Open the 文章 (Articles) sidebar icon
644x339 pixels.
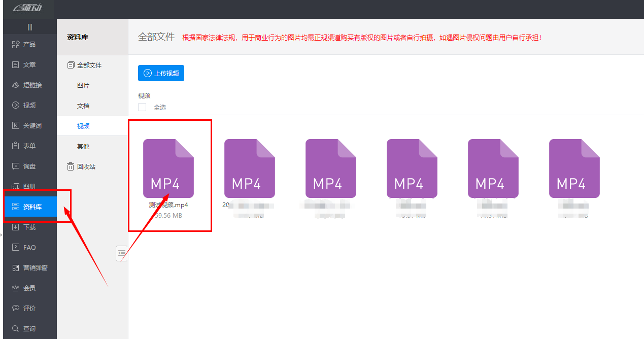tap(16, 65)
